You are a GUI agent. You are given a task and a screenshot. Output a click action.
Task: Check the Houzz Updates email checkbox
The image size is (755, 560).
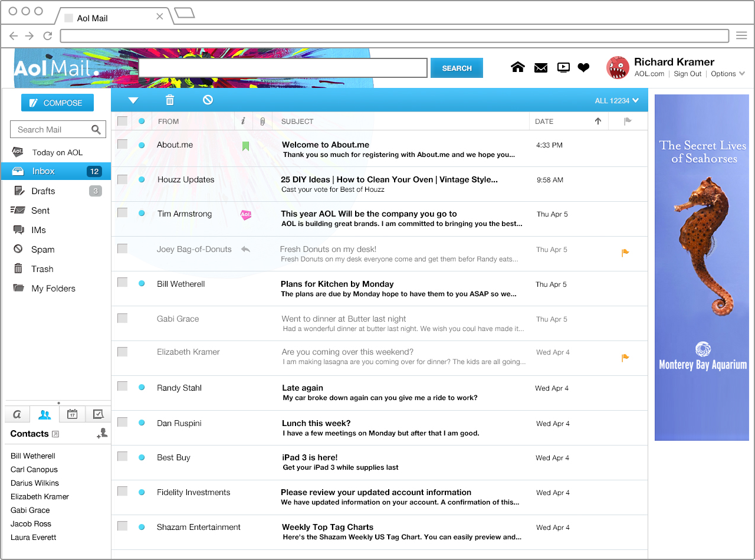(122, 179)
